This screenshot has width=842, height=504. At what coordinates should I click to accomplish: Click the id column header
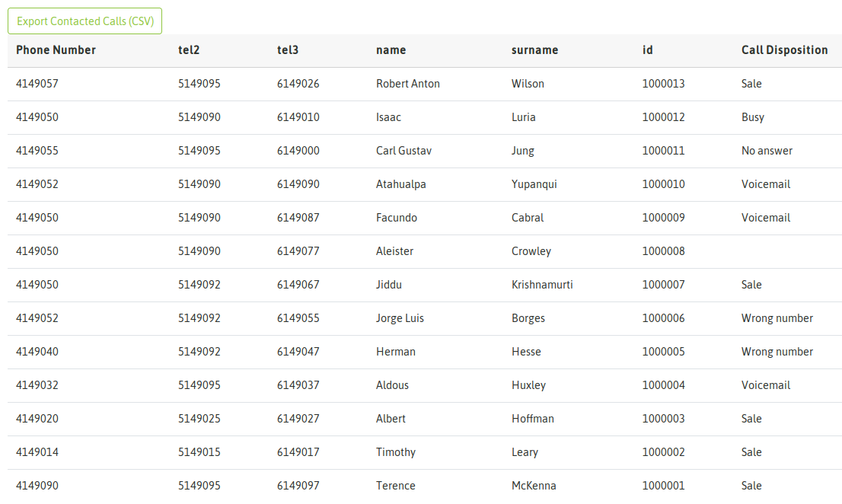click(x=648, y=50)
